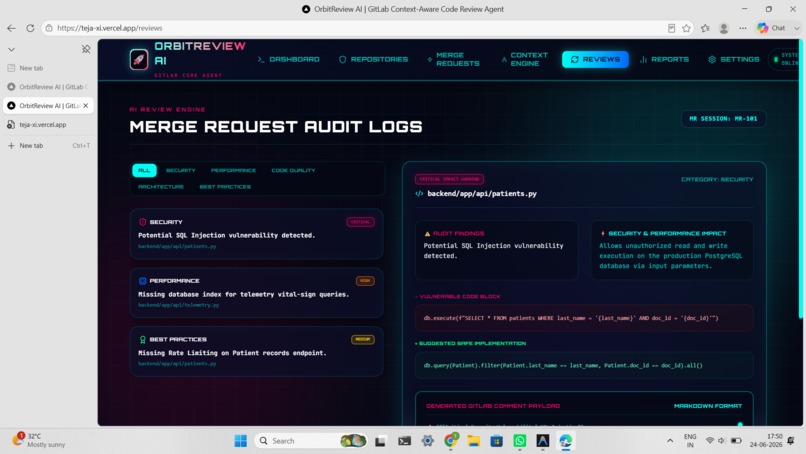Open the SQL Injection vulnerability card
Image resolution: width=806 pixels, height=454 pixels.
coord(256,233)
